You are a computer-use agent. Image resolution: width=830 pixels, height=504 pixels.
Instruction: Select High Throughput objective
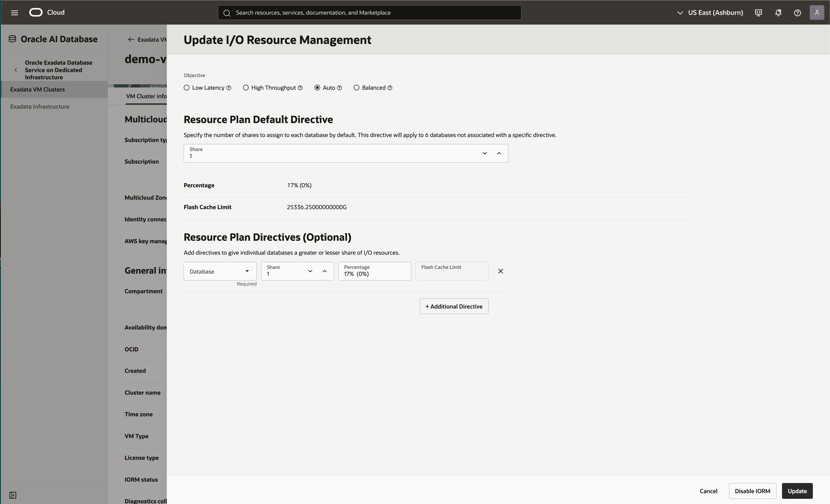pyautogui.click(x=245, y=88)
